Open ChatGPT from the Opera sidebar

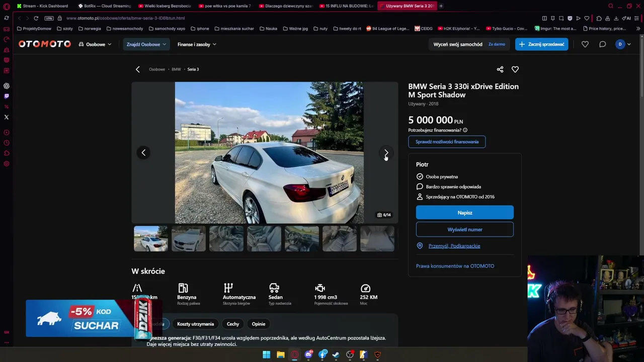coord(7,86)
